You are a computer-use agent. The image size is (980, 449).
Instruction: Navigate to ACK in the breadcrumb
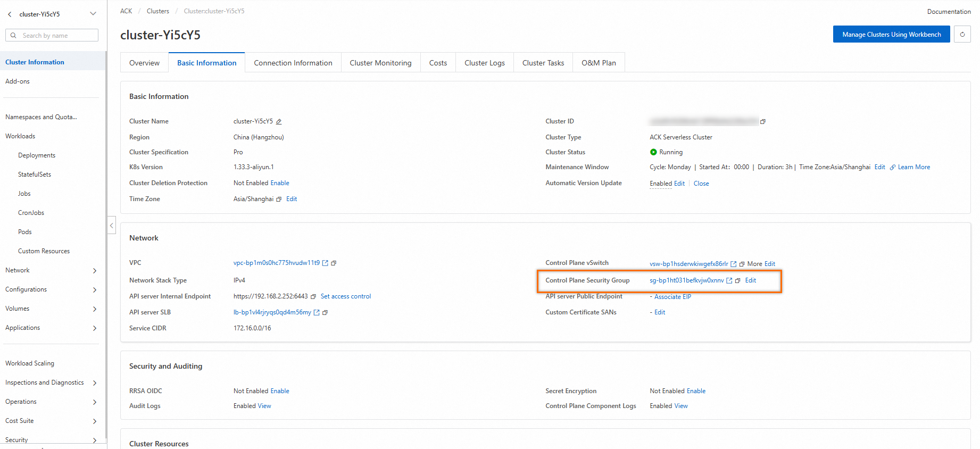pyautogui.click(x=126, y=11)
